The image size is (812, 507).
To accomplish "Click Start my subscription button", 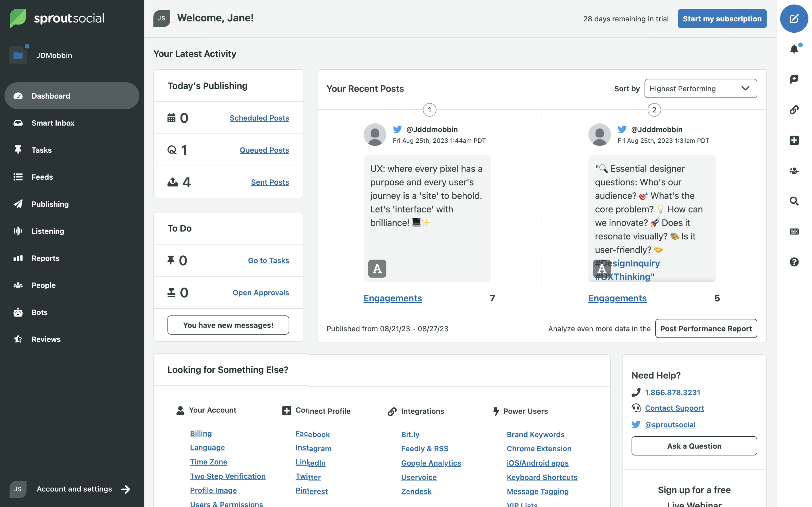I will click(x=722, y=18).
